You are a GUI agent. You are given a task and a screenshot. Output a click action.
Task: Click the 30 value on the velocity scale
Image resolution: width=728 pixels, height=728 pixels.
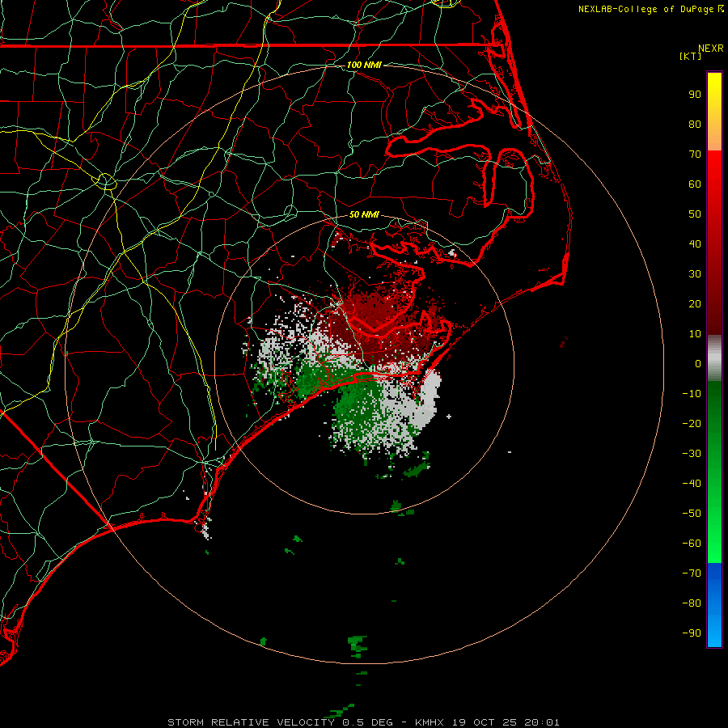[695, 274]
